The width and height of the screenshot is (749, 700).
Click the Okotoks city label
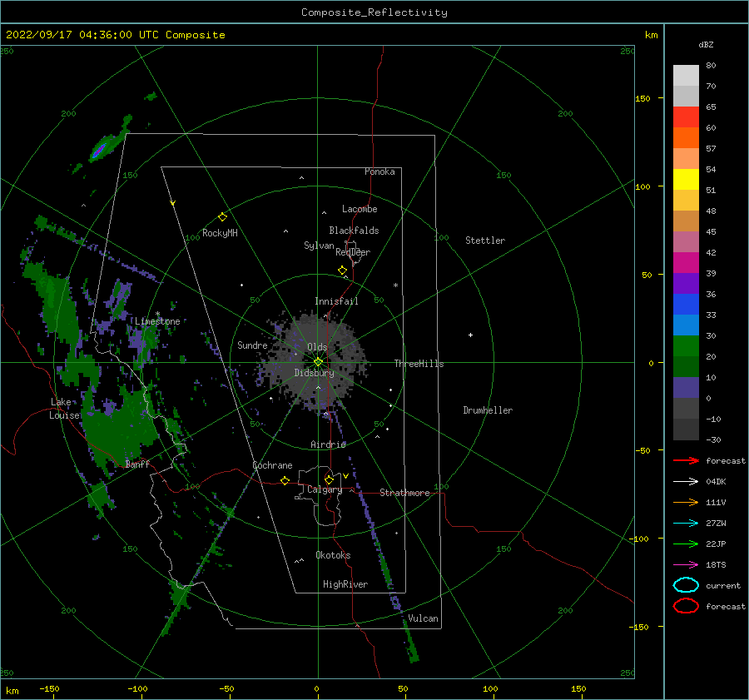pyautogui.click(x=333, y=555)
